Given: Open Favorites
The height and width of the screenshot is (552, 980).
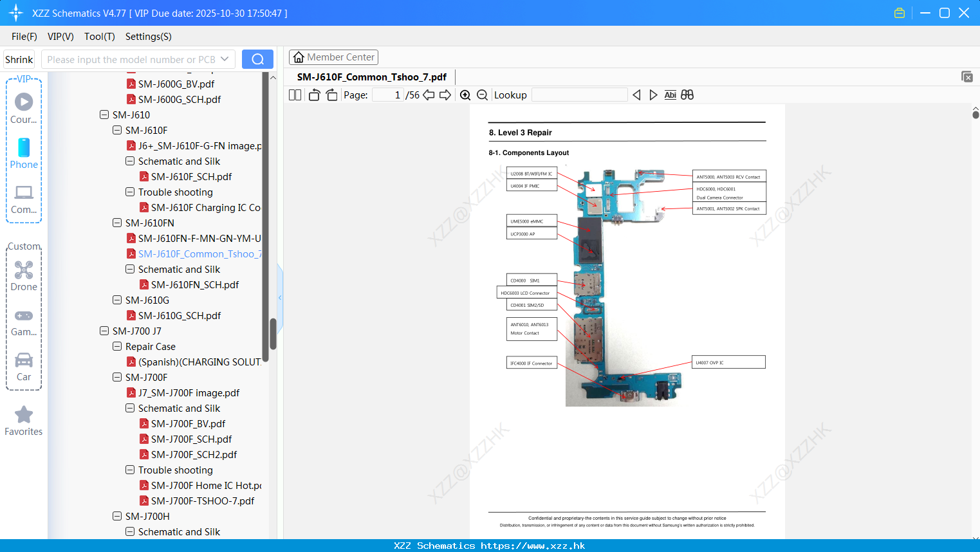Looking at the screenshot, I should point(24,421).
